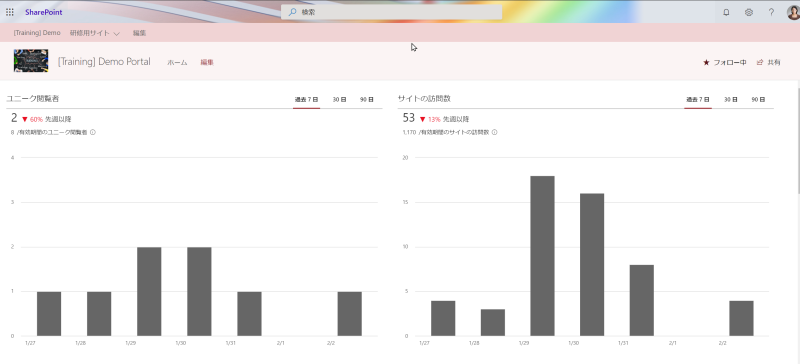Select 90日 tab for サイトの訪問数
800x364 pixels.
[758, 100]
